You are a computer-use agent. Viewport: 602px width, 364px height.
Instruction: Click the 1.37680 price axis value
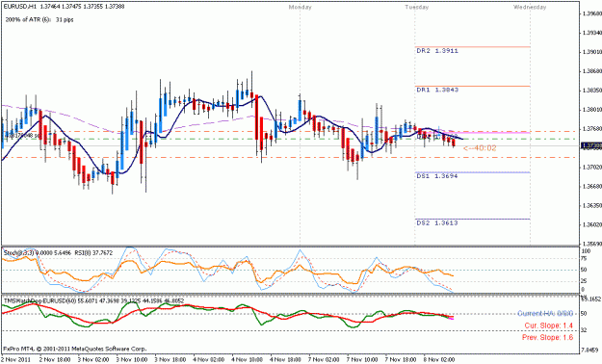click(591, 129)
